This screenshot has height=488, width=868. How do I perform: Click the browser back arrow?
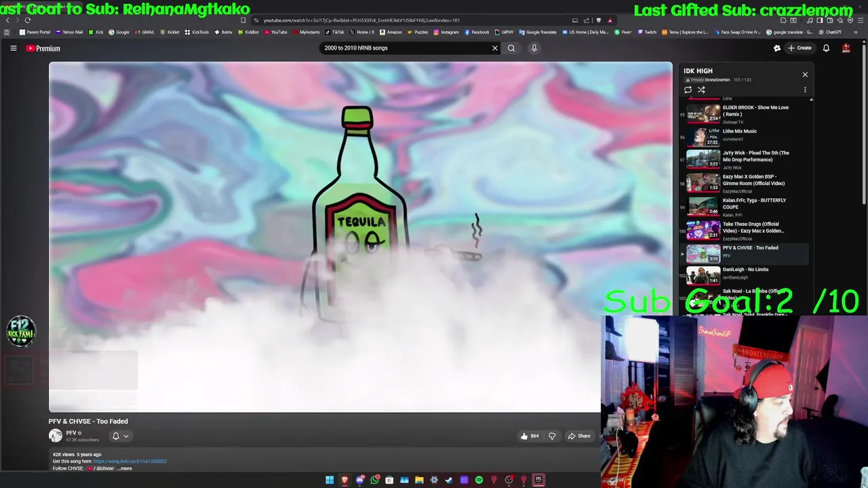tap(7, 20)
